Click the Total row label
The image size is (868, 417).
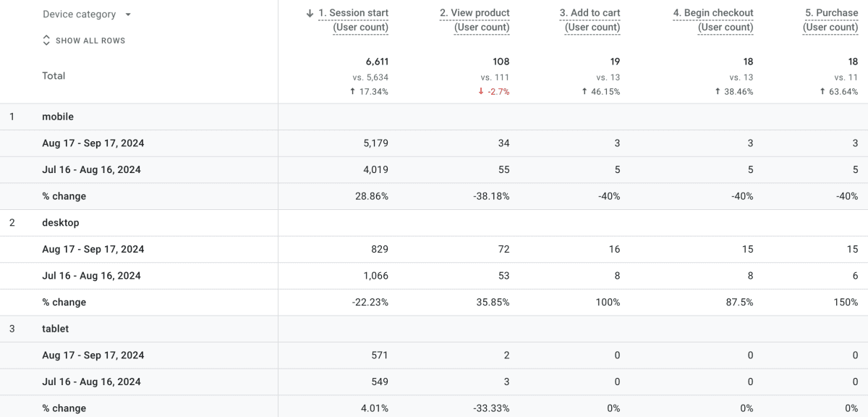click(x=54, y=76)
